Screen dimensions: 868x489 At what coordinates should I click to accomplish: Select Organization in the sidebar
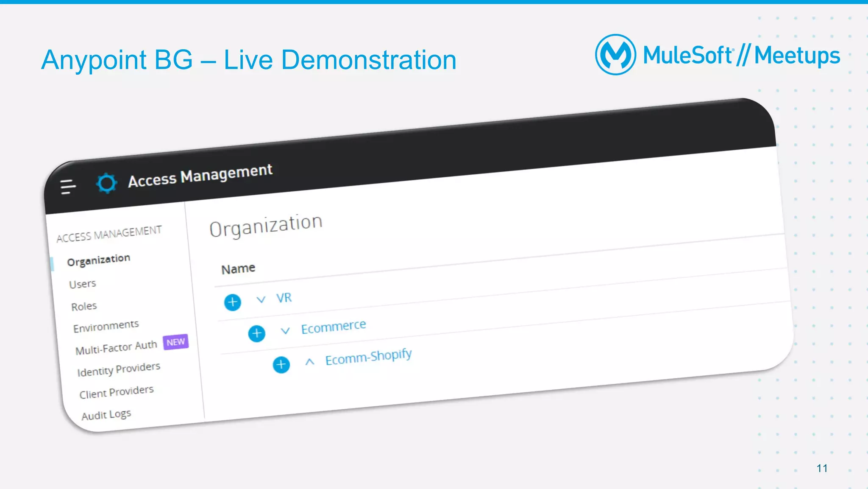[98, 260]
